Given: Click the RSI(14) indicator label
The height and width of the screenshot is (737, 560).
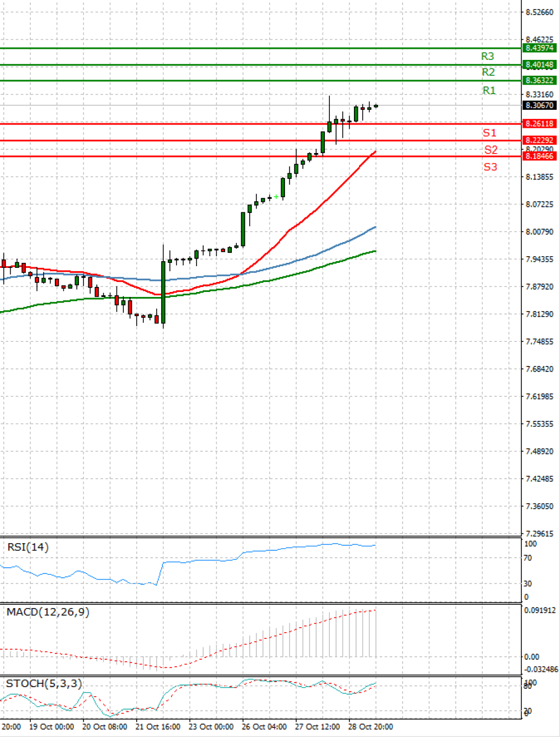Looking at the screenshot, I should coord(28,547).
